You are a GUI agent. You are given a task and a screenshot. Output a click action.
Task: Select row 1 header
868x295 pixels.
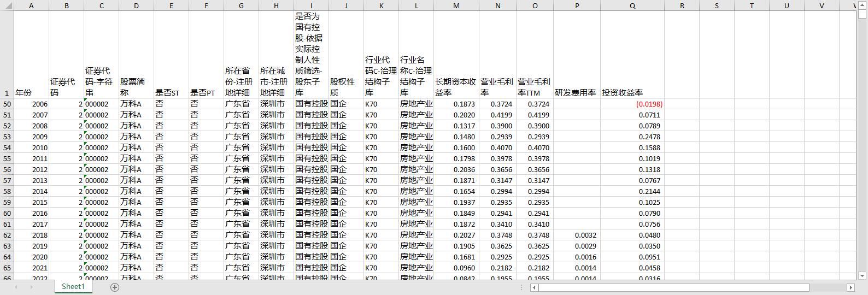7,55
